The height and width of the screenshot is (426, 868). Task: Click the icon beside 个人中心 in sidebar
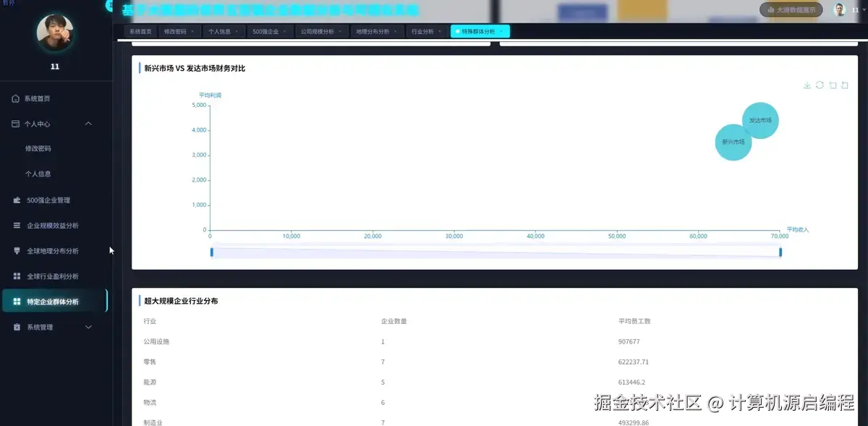pos(16,124)
